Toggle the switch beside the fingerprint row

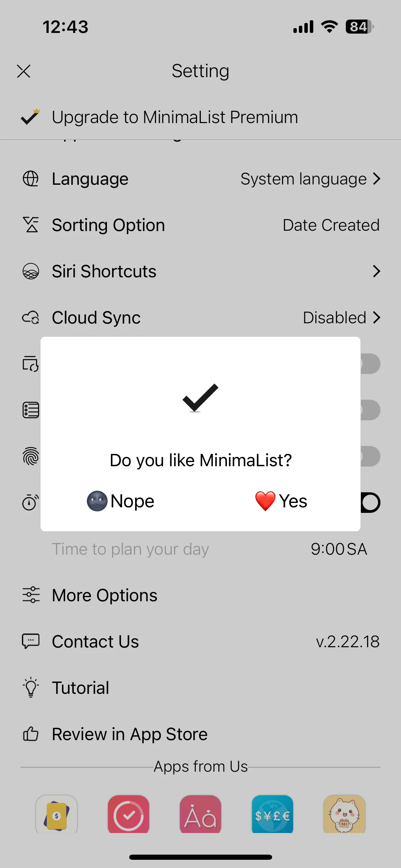tap(370, 456)
